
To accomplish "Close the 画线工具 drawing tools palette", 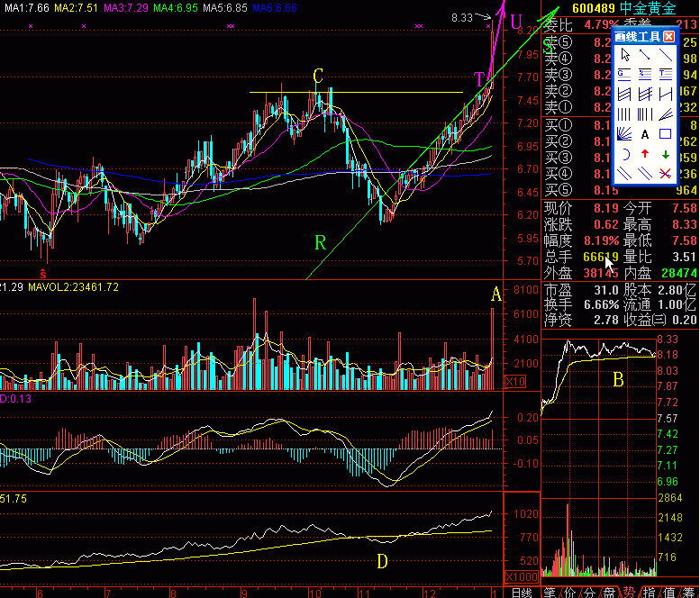I will pyautogui.click(x=668, y=36).
